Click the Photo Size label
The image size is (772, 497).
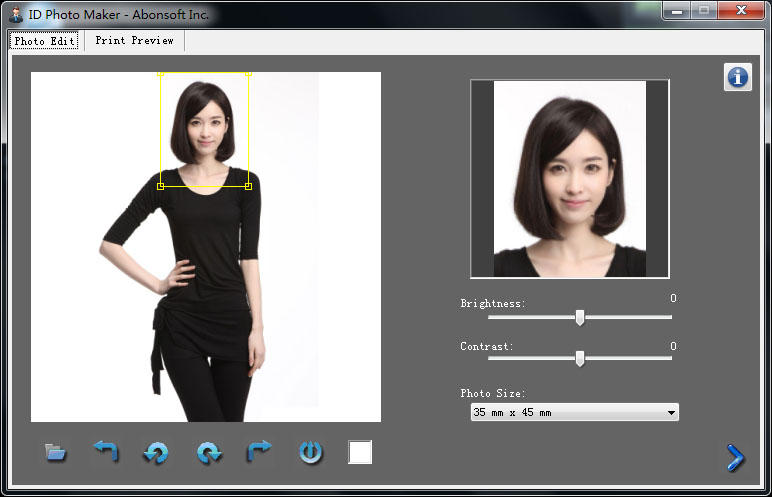(x=493, y=393)
